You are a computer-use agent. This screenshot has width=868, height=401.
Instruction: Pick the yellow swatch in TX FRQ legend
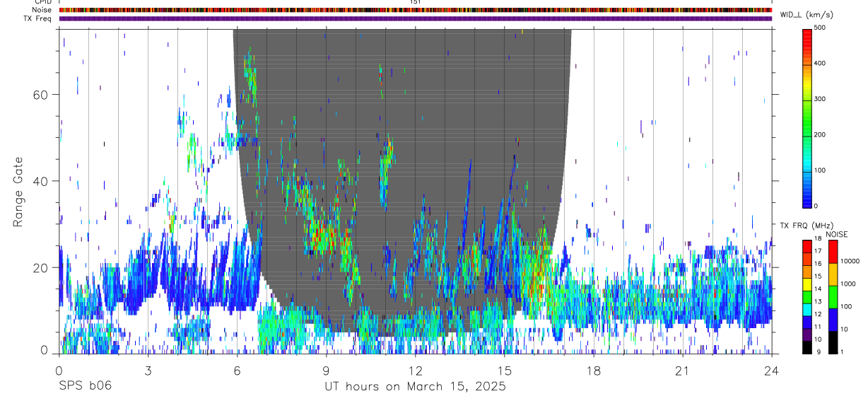[x=807, y=284]
